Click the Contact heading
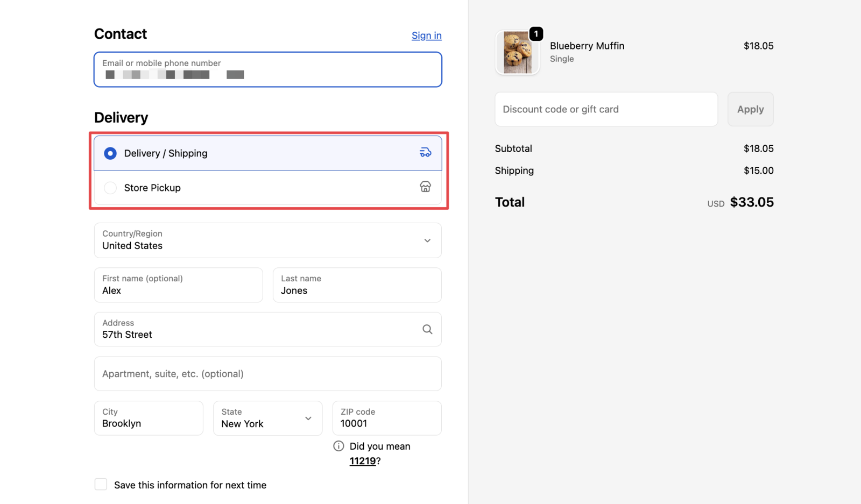861x504 pixels. pos(121,34)
